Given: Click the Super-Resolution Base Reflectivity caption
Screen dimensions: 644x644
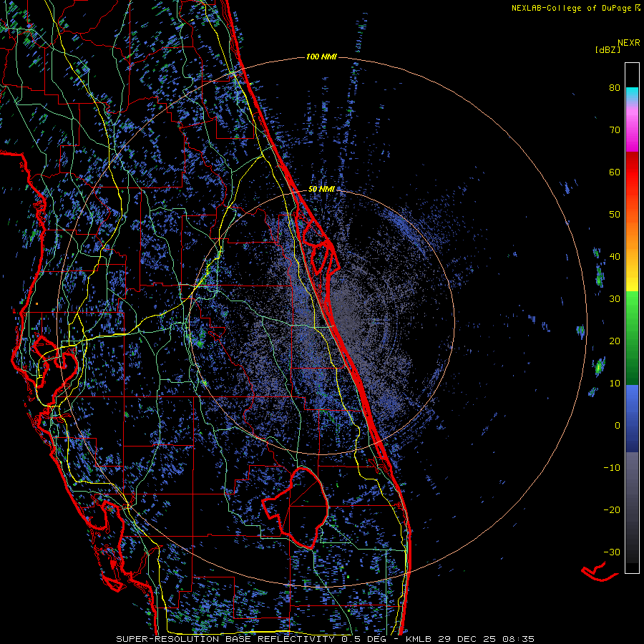Looking at the screenshot, I should [x=325, y=639].
